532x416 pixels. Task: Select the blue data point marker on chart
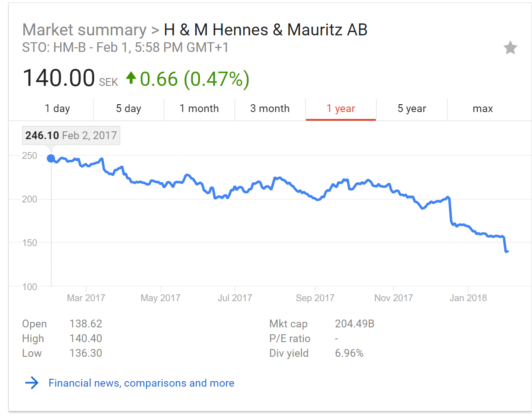tap(51, 158)
